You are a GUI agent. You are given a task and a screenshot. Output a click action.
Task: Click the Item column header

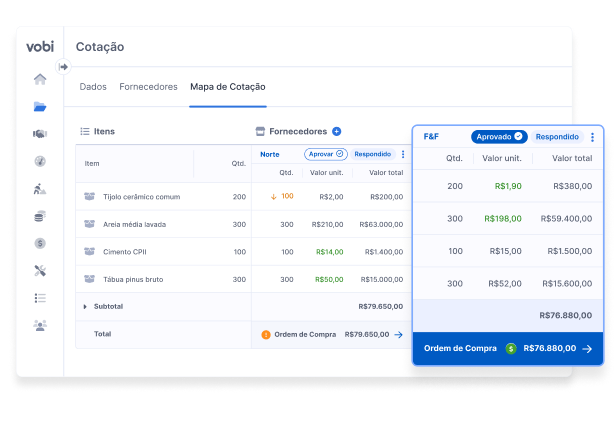coord(92,163)
